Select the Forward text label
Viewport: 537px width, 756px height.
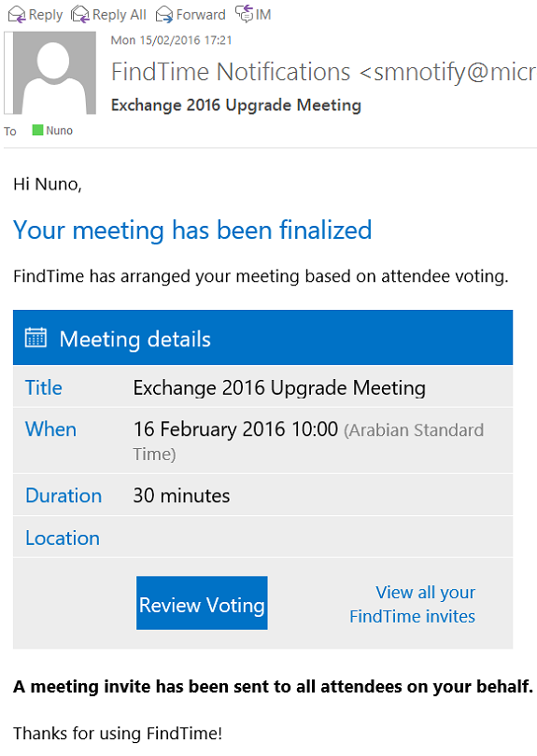click(x=201, y=15)
